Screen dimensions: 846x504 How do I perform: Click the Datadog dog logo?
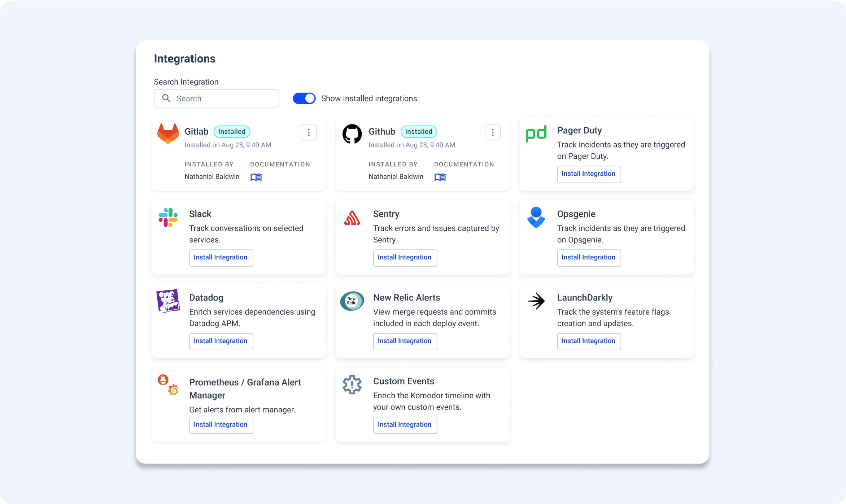[168, 301]
